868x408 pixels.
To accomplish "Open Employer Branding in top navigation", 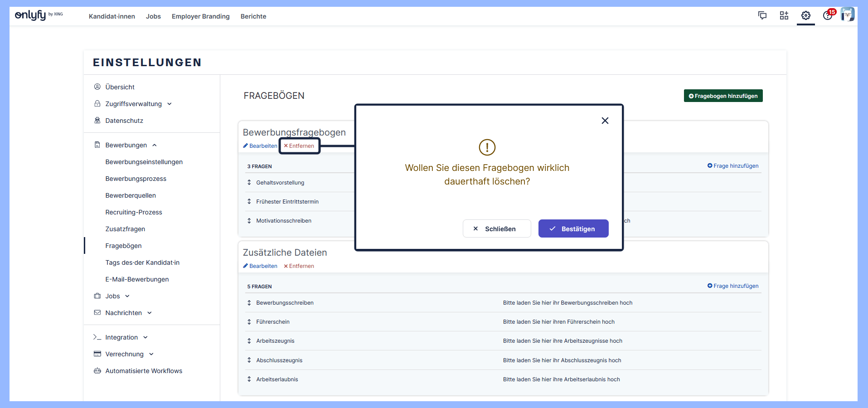I will pyautogui.click(x=200, y=16).
